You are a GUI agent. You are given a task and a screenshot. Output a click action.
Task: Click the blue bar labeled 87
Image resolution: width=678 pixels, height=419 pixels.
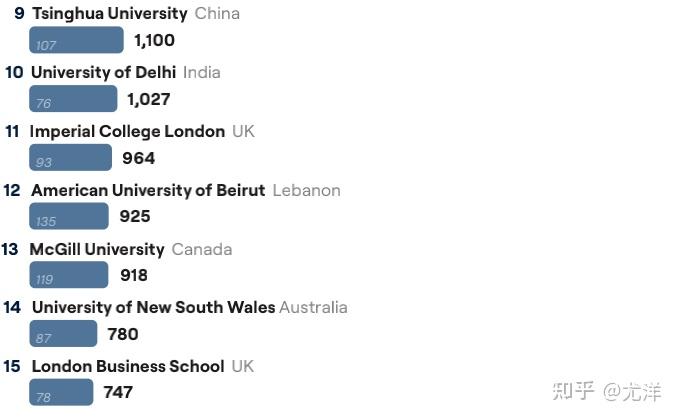pos(63,333)
